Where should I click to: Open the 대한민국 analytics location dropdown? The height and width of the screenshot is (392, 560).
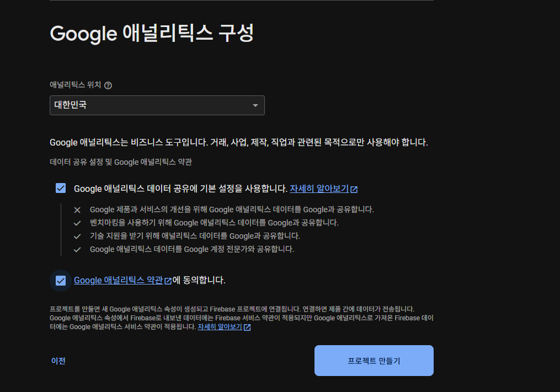coord(157,105)
